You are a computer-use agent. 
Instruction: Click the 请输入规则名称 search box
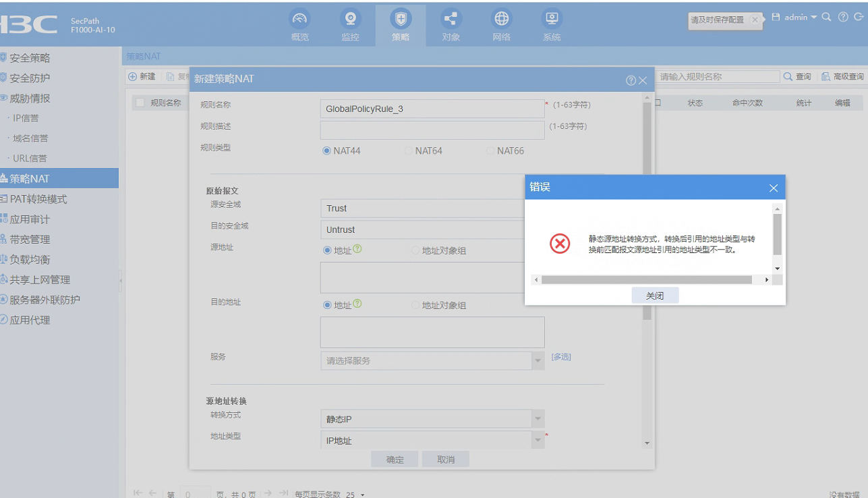point(718,77)
